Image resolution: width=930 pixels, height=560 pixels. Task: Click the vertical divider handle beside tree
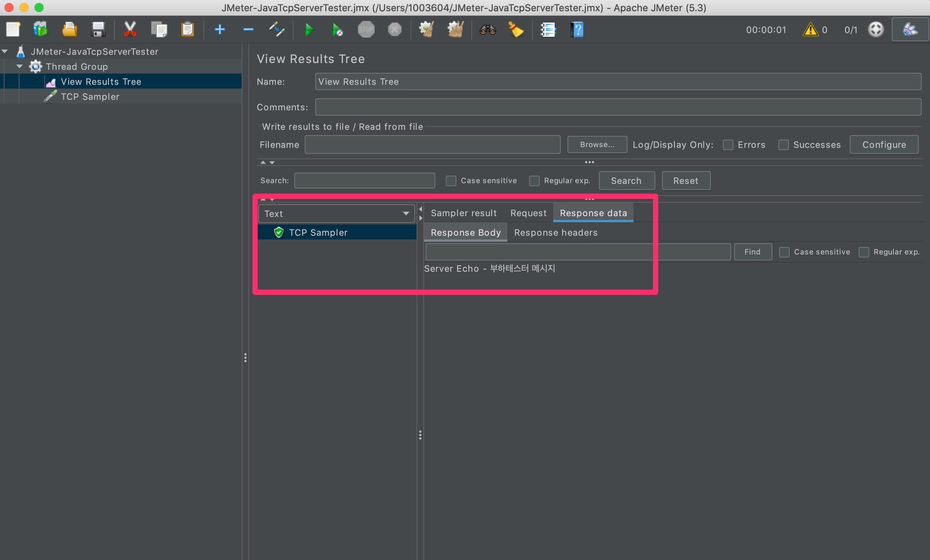245,357
